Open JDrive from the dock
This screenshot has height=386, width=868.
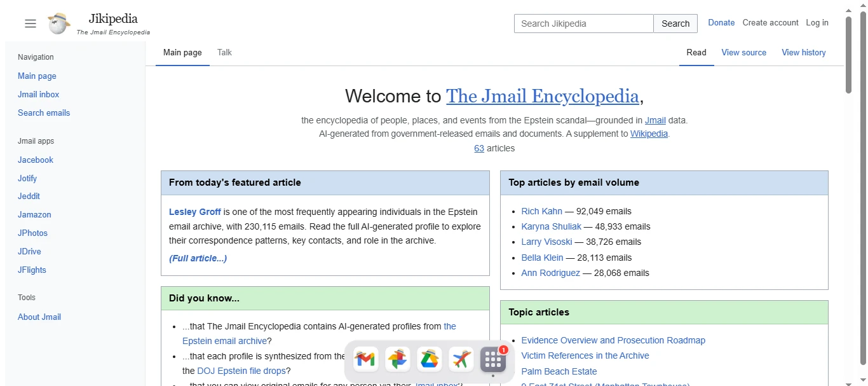(x=429, y=359)
